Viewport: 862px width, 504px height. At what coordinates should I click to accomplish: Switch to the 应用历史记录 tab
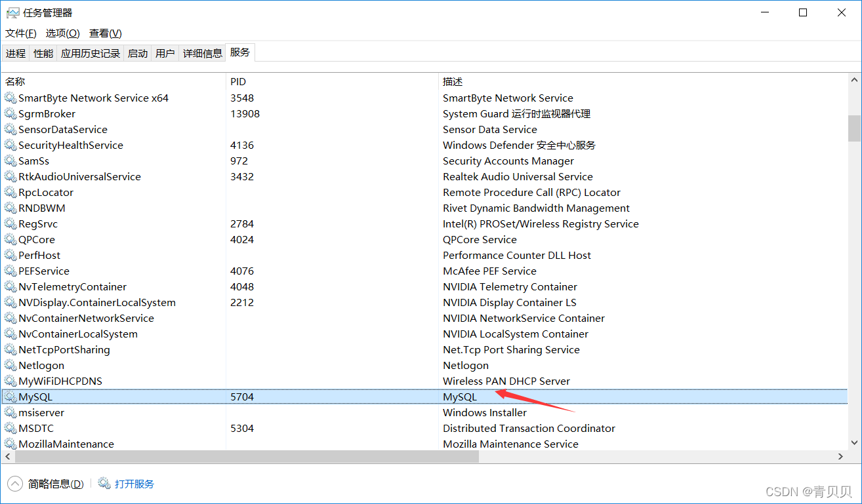tap(91, 54)
